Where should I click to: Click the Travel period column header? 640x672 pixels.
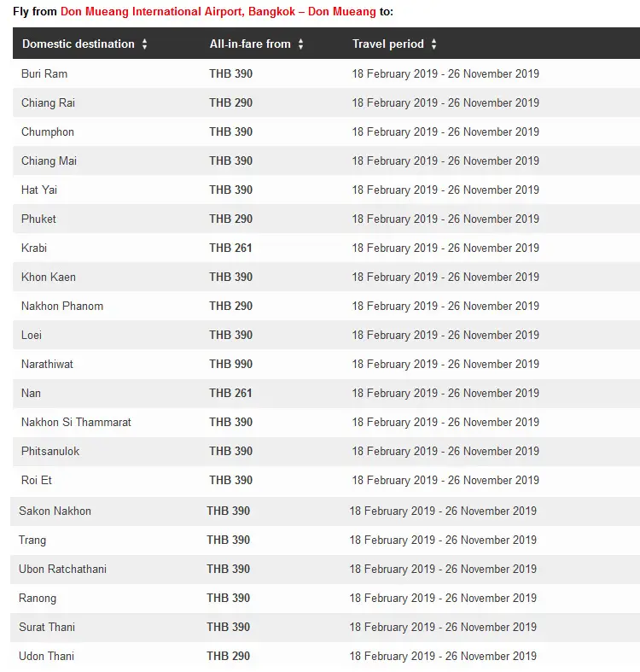point(388,44)
